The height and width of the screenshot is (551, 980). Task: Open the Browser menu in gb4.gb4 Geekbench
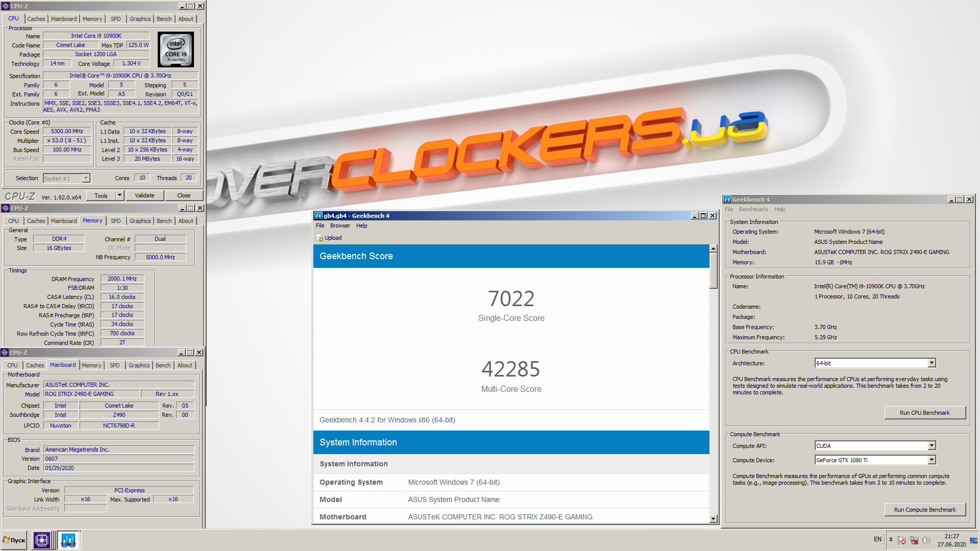(x=340, y=226)
